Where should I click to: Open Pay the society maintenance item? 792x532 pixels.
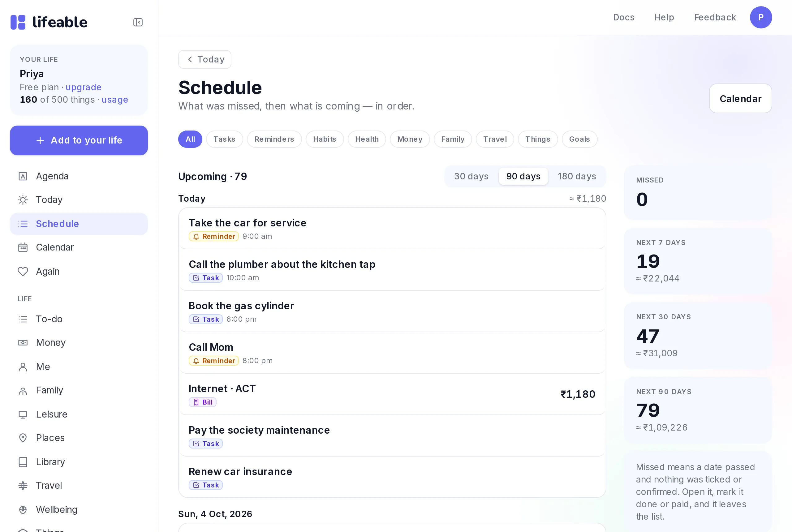392,436
